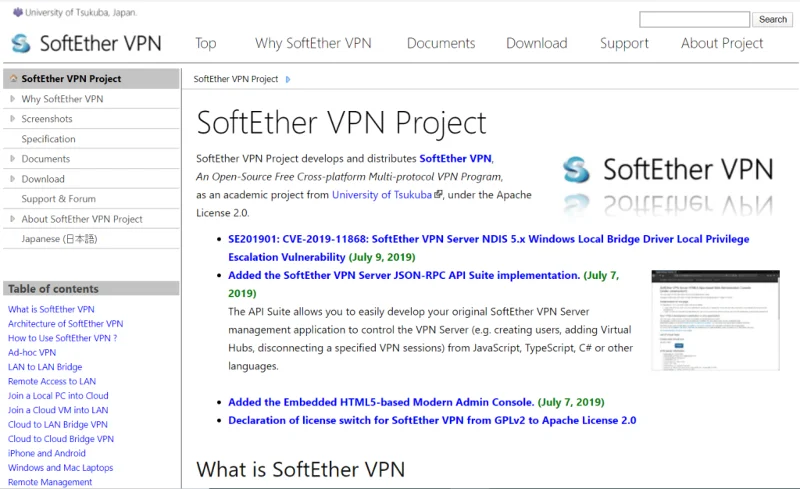Select Japanese (日本語) in the sidebar
This screenshot has height=489, width=800.
point(59,239)
